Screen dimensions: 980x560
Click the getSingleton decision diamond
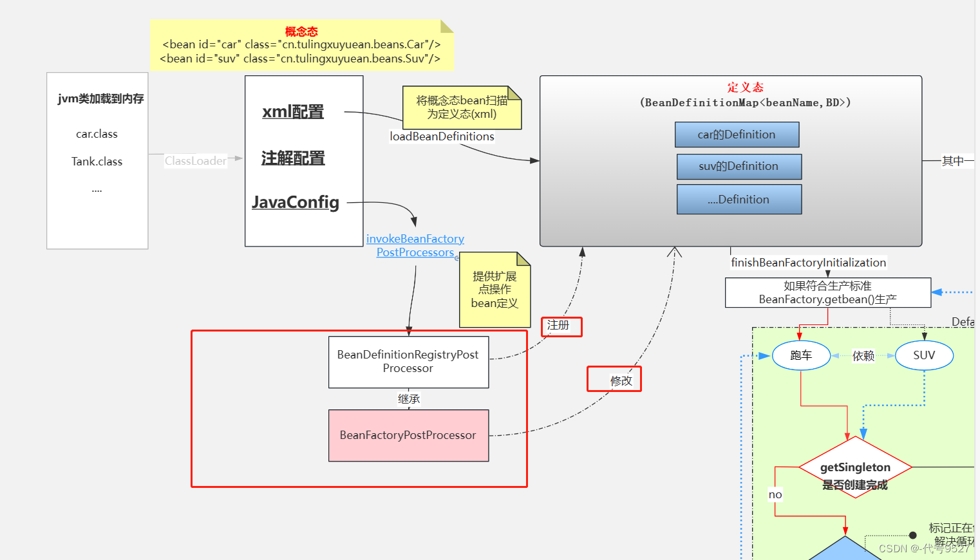(855, 468)
